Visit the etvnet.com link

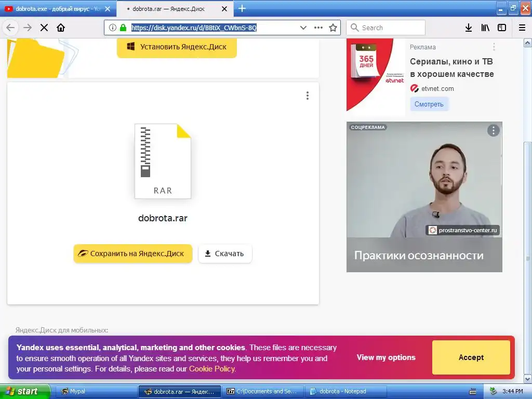437,88
